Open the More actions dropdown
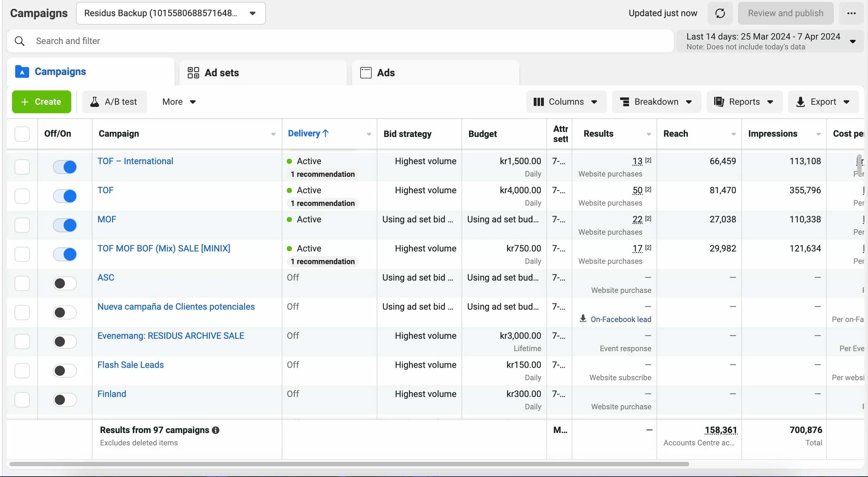868x477 pixels. click(x=178, y=102)
